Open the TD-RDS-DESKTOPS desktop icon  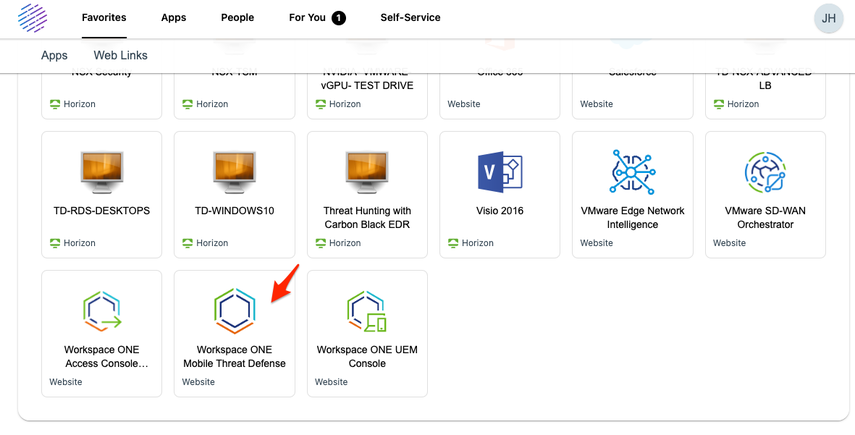[101, 172]
